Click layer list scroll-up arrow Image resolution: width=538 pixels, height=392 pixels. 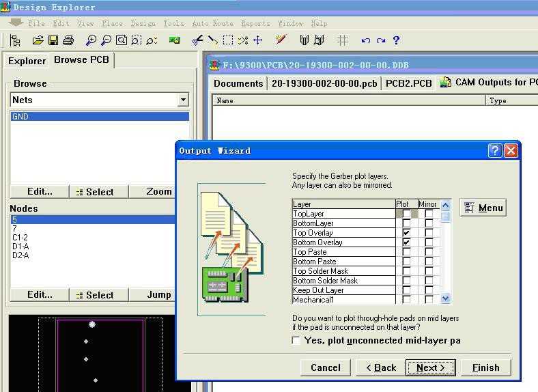[x=445, y=206]
